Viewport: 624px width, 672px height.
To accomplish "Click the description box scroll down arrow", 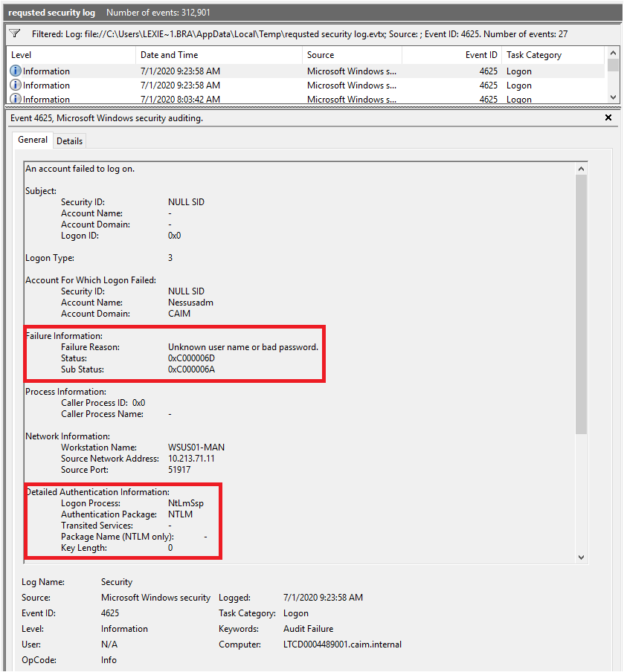I will pos(581,558).
